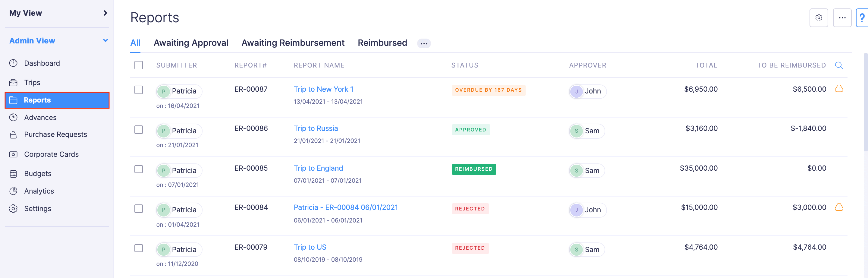Screen dimensions: 868x278
Task: Open the Trip to Russia report
Action: click(316, 128)
